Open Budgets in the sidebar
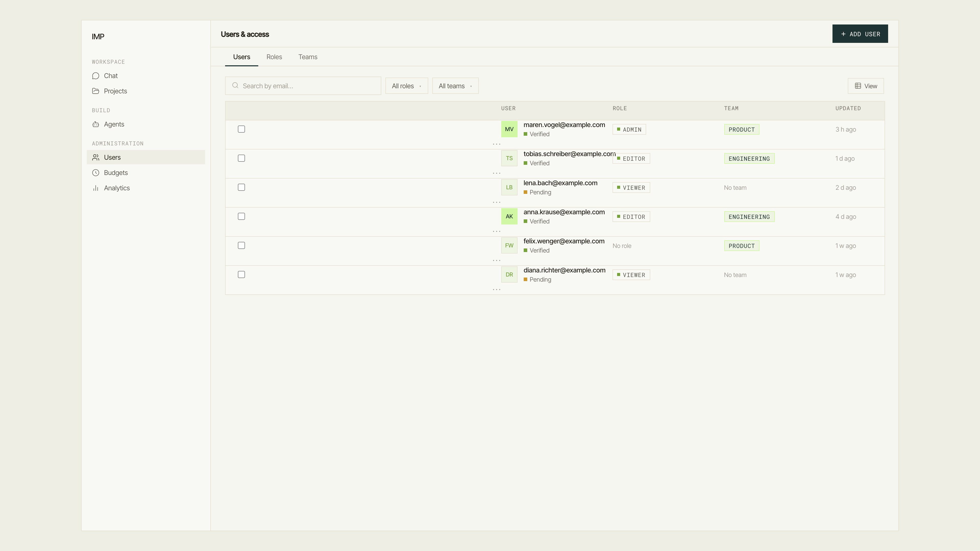 tap(146, 173)
